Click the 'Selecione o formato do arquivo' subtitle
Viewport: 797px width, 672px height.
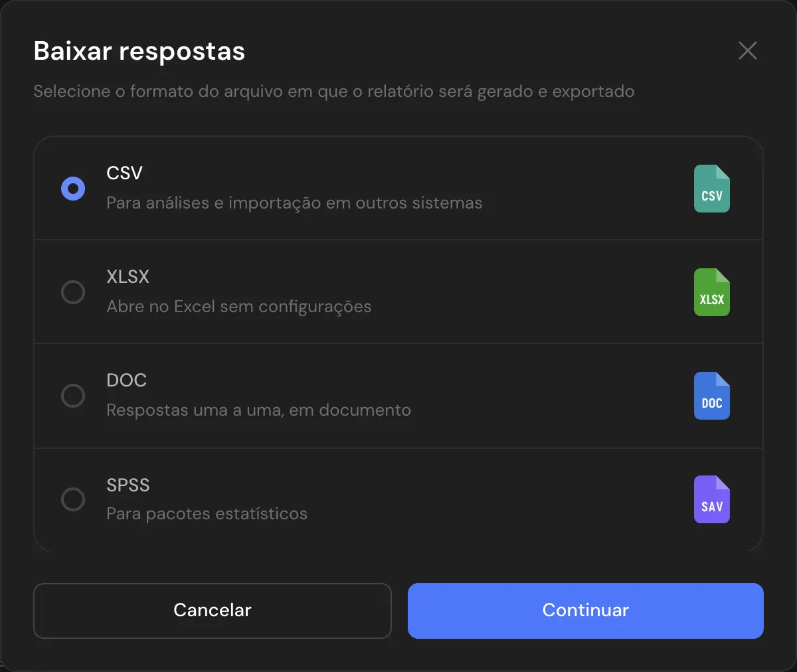point(334,92)
